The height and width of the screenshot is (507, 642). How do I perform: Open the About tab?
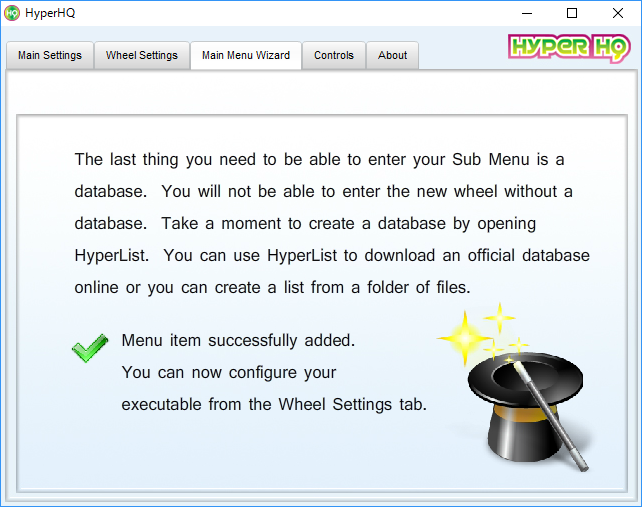pos(392,55)
